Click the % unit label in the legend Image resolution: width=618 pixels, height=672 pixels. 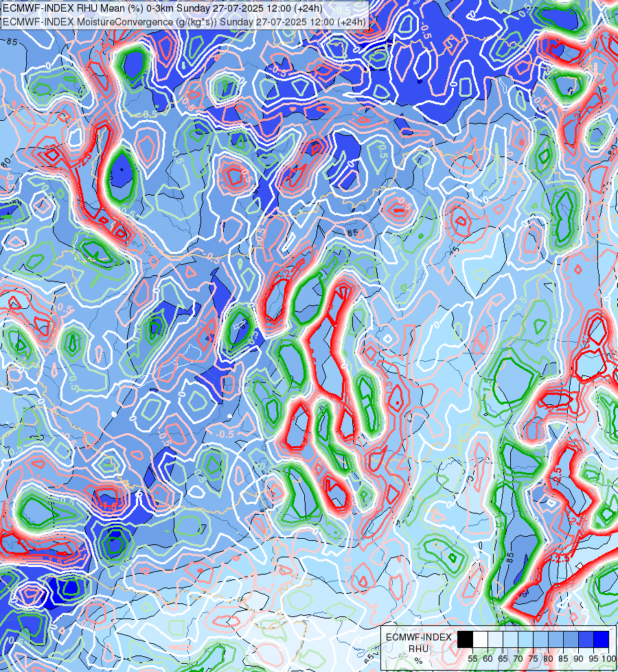(x=419, y=661)
